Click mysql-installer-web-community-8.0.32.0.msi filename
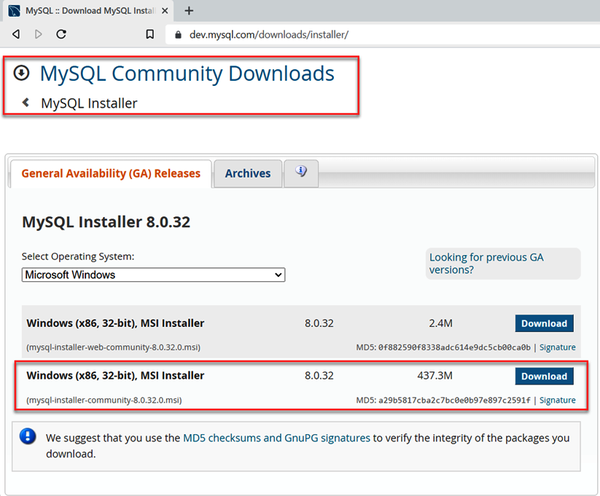Viewport: 600px width, 496px height. 113,347
